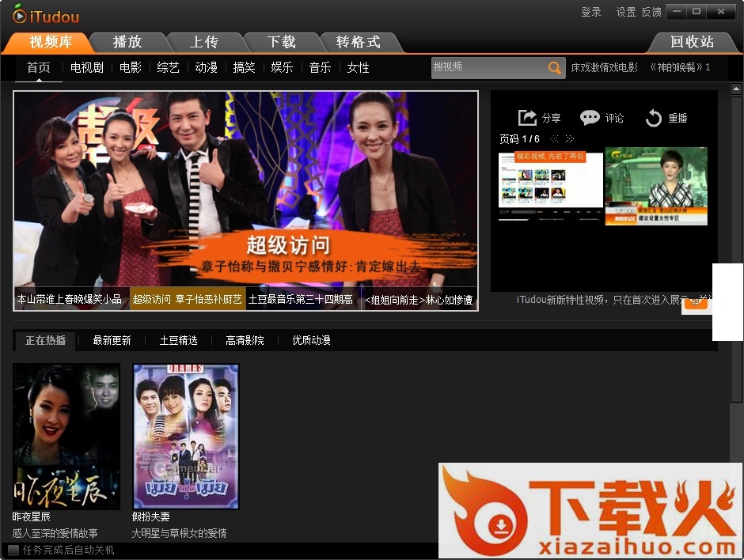Image resolution: width=744 pixels, height=560 pixels.
Task: Click hot search 床戏激情戏电影
Action: point(605,68)
